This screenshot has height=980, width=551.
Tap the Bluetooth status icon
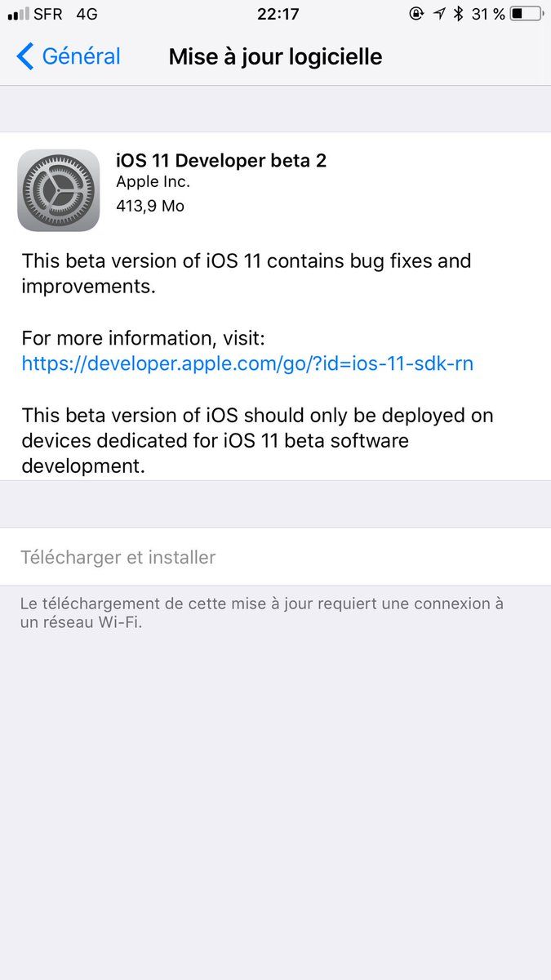pyautogui.click(x=459, y=14)
